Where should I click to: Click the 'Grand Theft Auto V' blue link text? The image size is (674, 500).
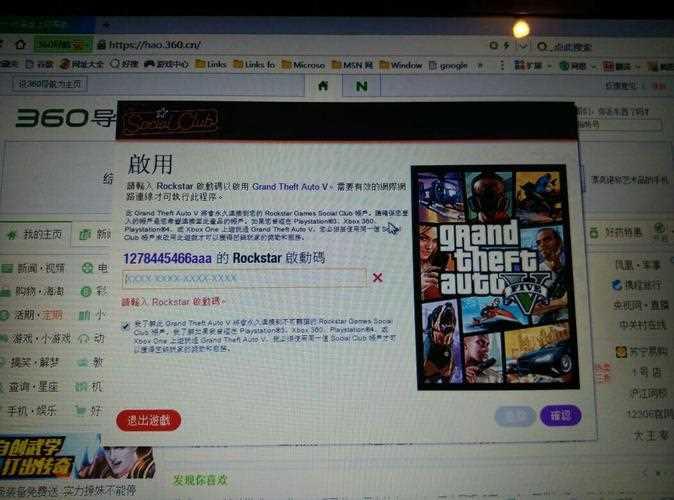point(290,187)
